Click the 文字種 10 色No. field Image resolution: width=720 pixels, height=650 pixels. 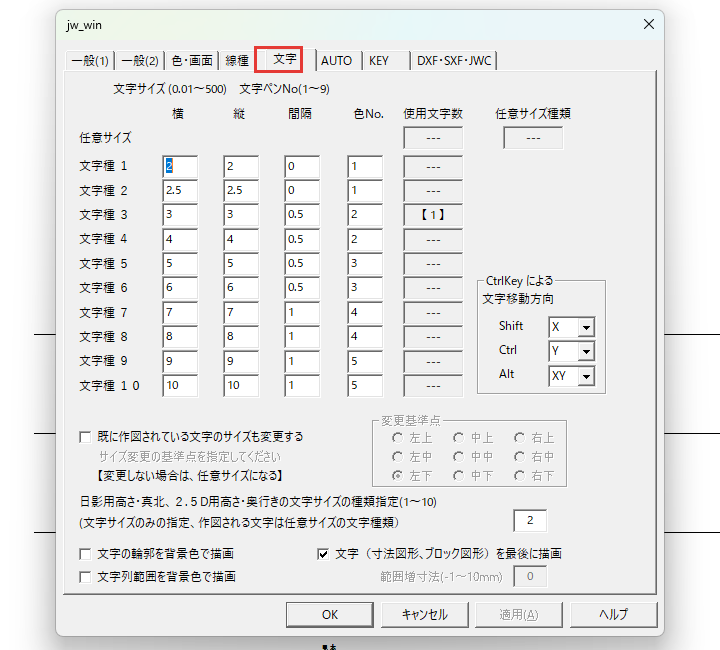(365, 386)
